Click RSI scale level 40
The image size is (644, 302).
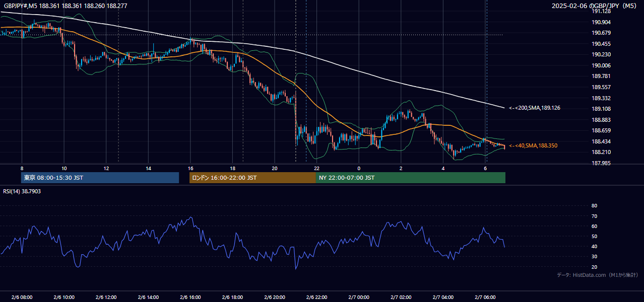(594, 246)
